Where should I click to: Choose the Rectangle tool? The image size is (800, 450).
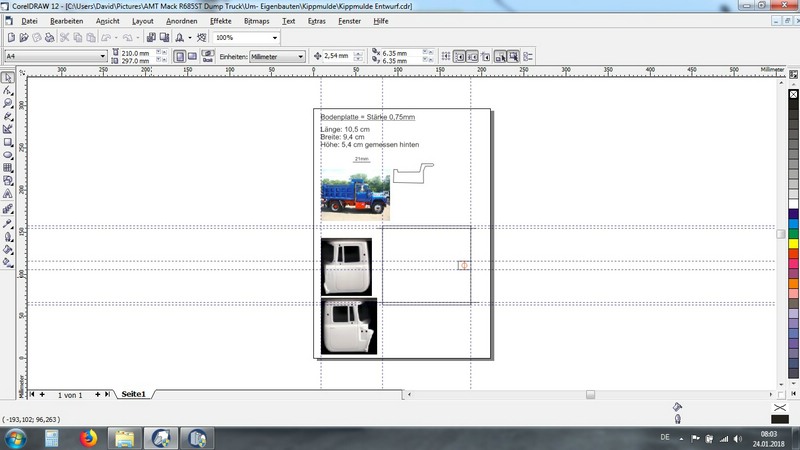coord(8,142)
